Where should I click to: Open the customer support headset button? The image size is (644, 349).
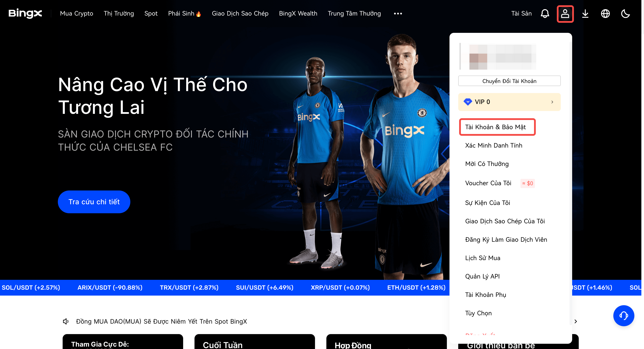(x=623, y=316)
